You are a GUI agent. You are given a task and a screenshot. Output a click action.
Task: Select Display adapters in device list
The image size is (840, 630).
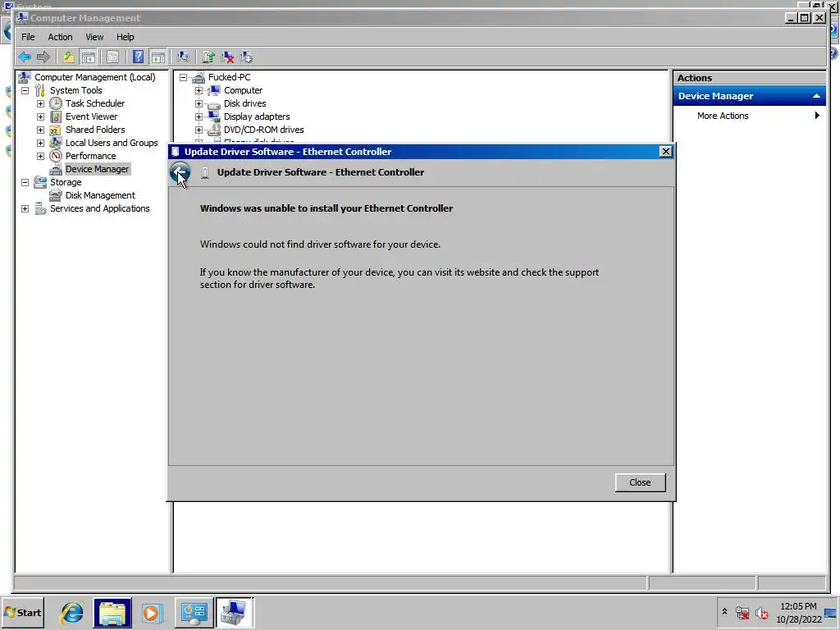pos(257,116)
